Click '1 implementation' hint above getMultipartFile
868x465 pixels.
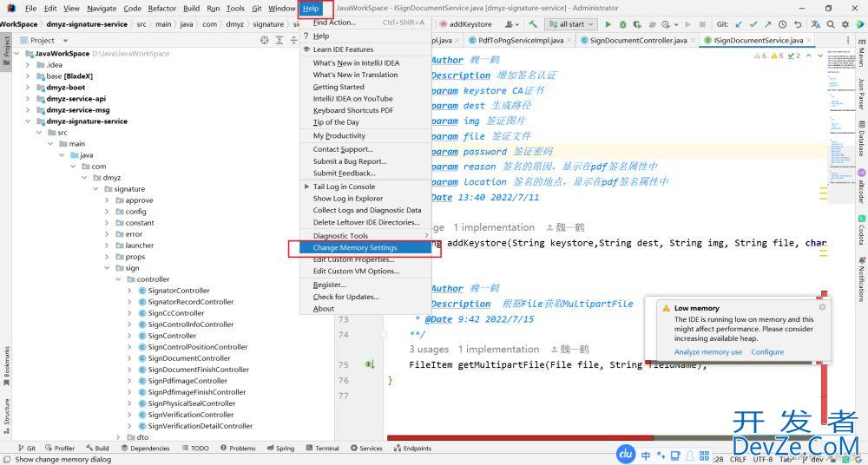coord(498,350)
